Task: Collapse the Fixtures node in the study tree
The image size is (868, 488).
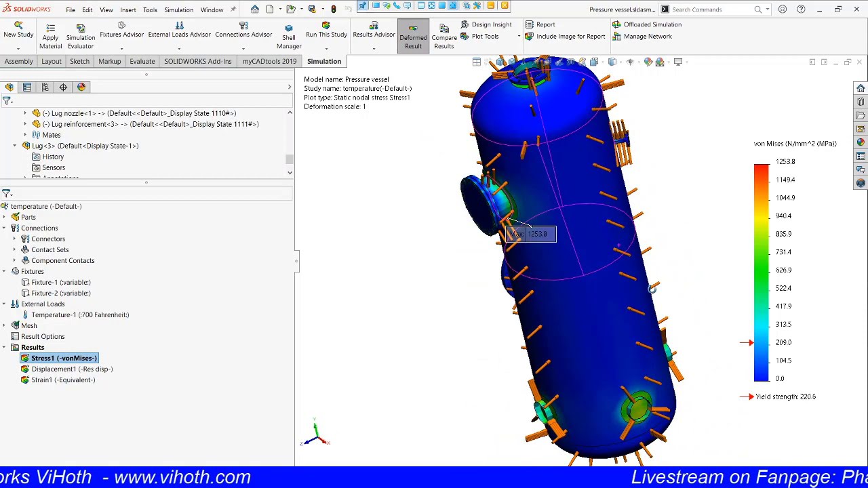Action: coord(3,271)
